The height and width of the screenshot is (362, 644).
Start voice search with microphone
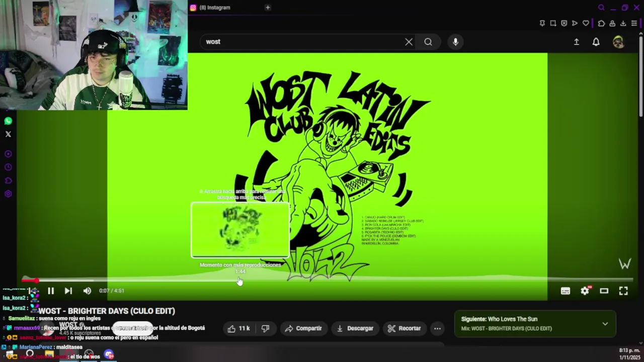[455, 42]
